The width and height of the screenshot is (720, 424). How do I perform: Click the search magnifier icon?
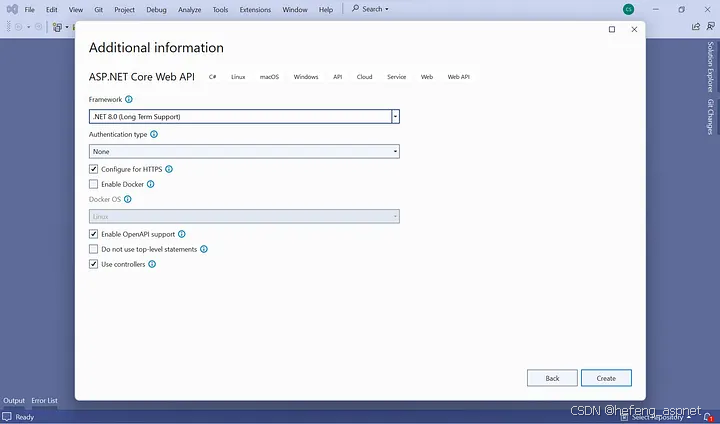pos(355,8)
